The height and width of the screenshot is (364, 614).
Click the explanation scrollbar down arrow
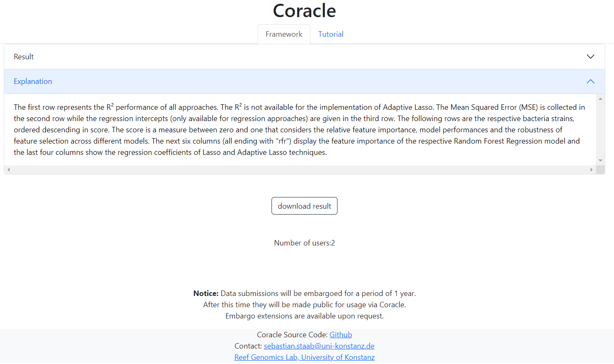click(x=600, y=160)
